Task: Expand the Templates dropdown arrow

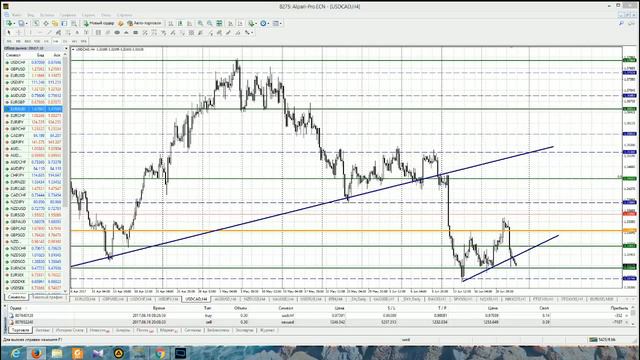Action: pos(281,23)
